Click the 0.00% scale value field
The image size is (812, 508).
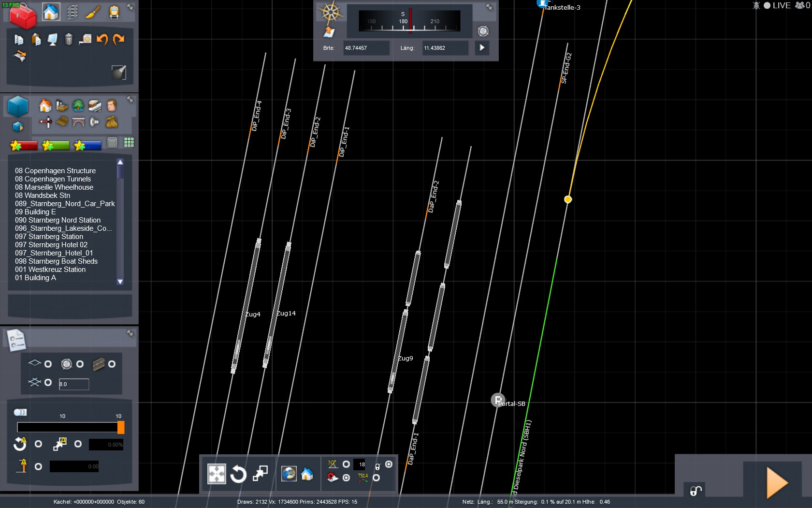click(106, 445)
